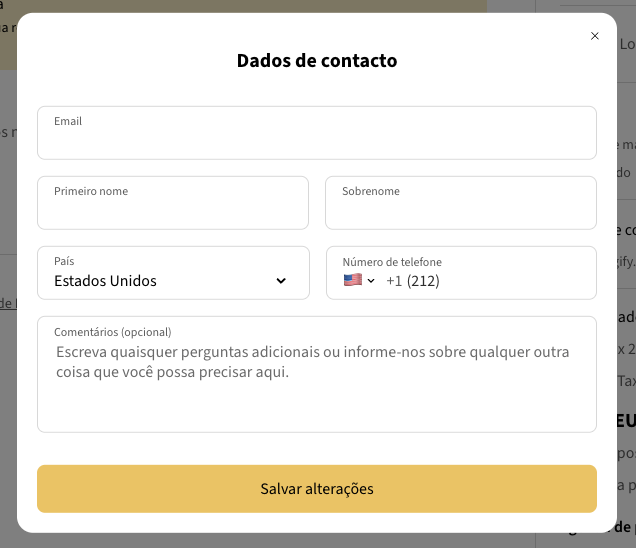The image size is (636, 548).
Task: Expand the phone country code chevron
Action: coord(371,281)
